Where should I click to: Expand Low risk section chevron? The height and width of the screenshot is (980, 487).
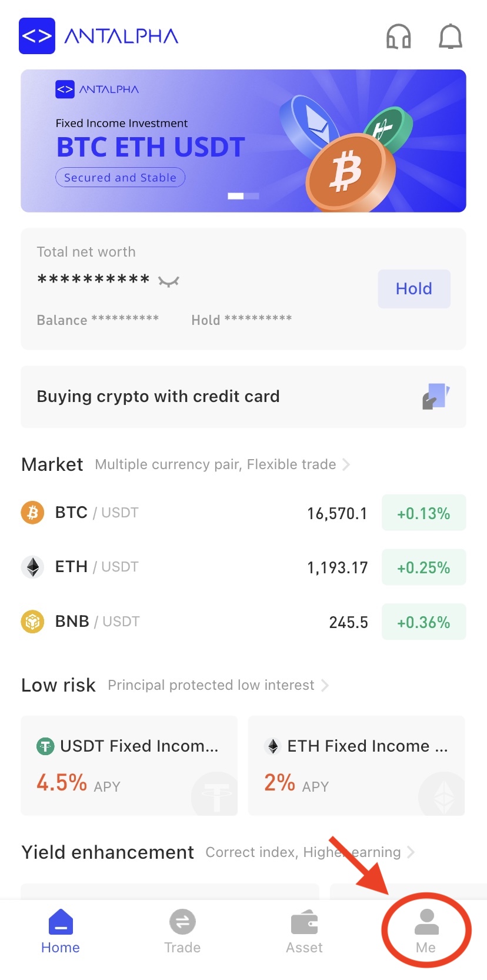pyautogui.click(x=325, y=685)
